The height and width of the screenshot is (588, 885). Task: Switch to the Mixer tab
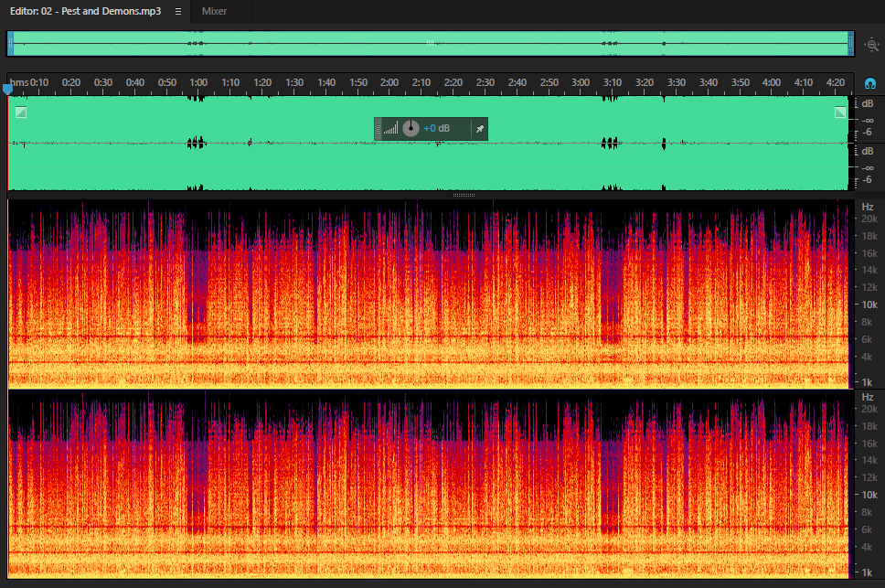coord(214,11)
